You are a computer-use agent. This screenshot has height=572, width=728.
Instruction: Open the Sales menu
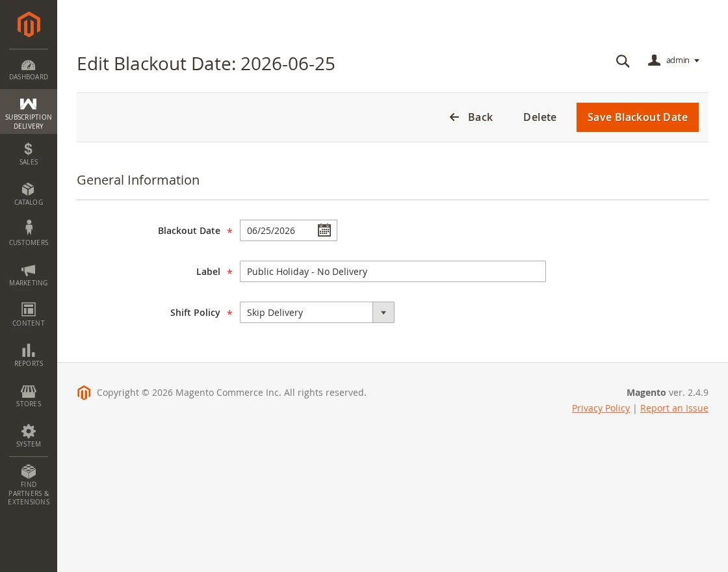tap(29, 154)
